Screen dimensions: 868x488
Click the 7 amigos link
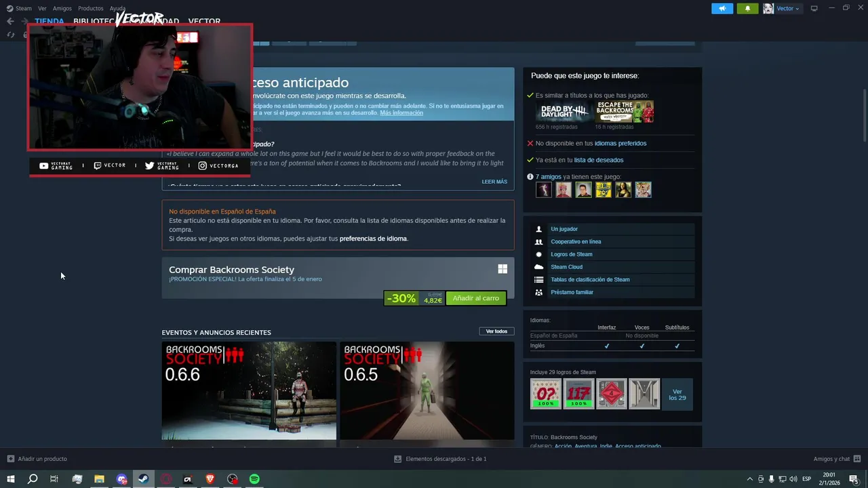pyautogui.click(x=549, y=177)
